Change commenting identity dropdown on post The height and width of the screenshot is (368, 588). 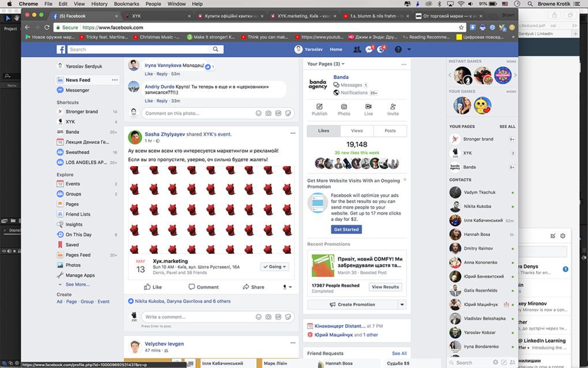tap(287, 287)
